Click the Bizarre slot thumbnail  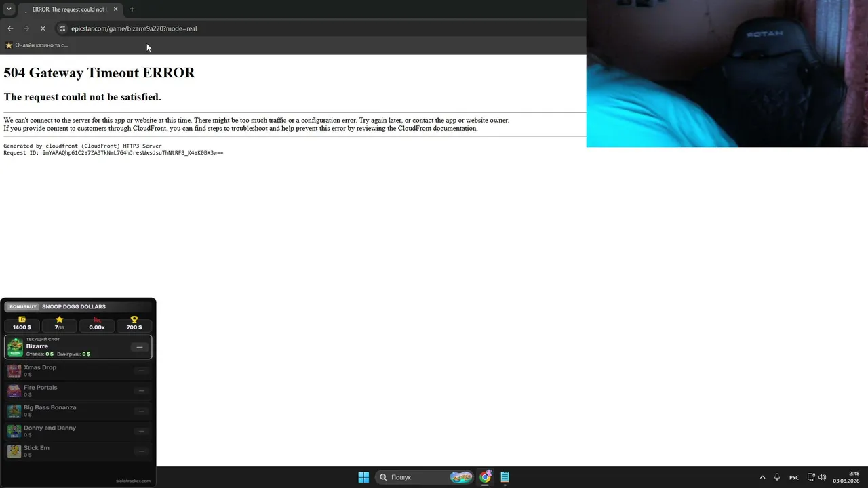pos(15,348)
